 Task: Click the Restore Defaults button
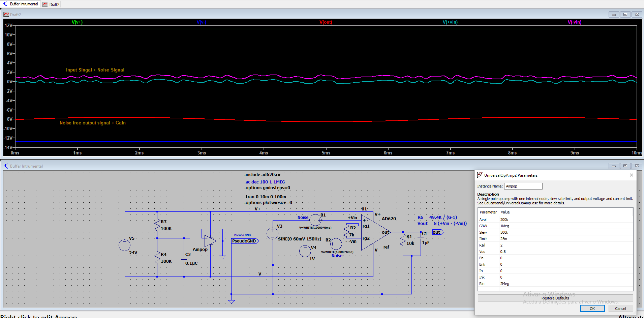coord(555,298)
